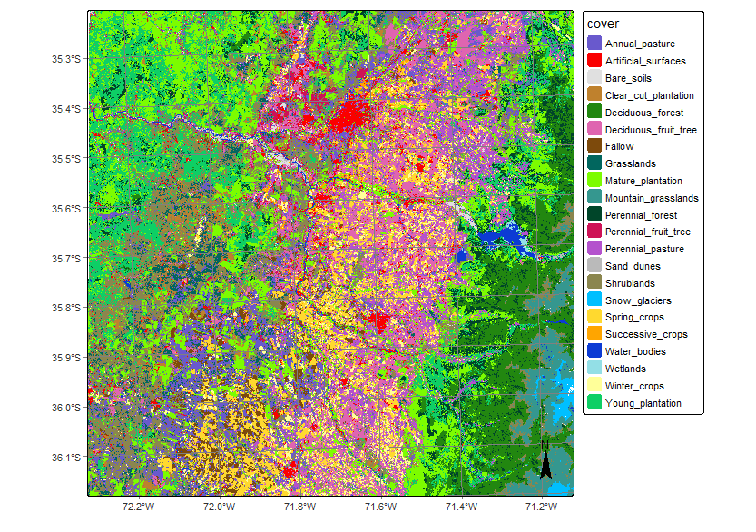
Task: Select the Deciduous_forest green legend swatch
Action: [x=594, y=113]
